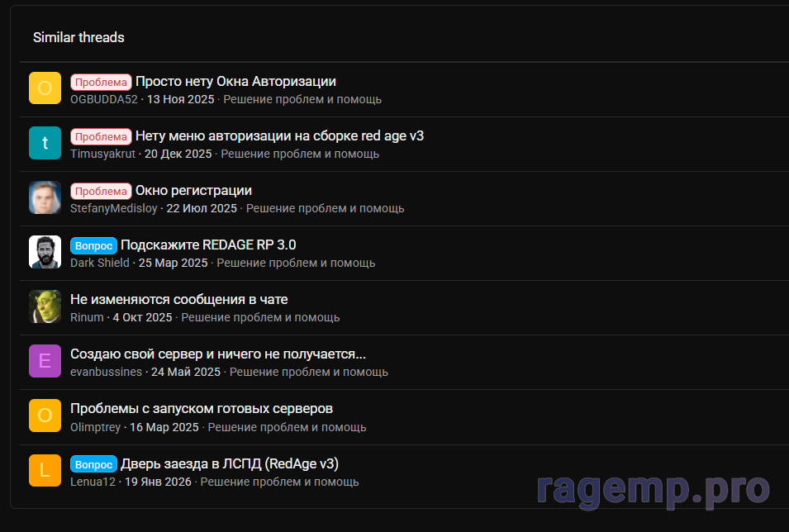
Task: Click Dark Shield's bearded avatar
Action: click(45, 252)
